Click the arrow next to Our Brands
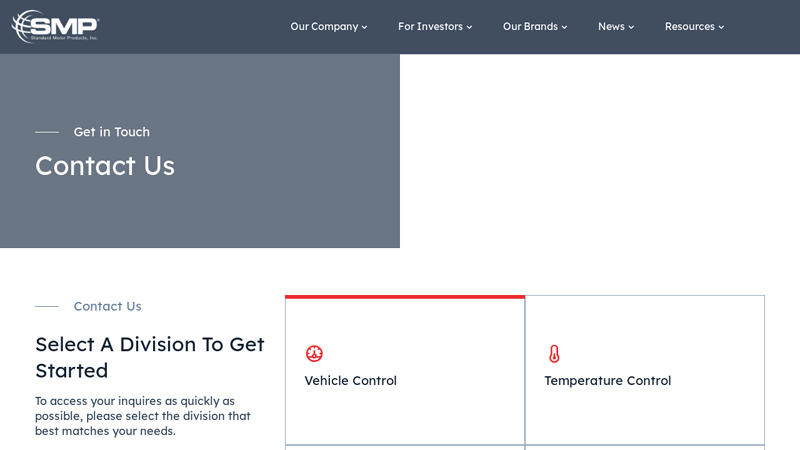This screenshot has width=800, height=450. (x=565, y=27)
